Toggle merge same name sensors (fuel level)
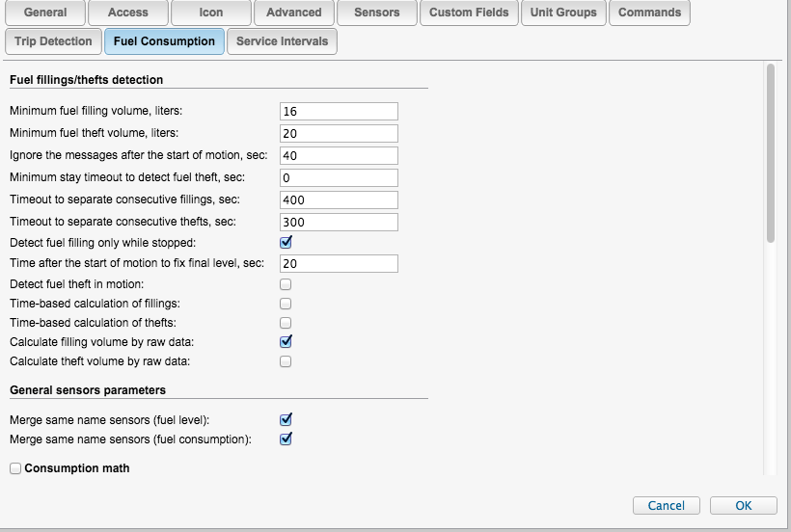Viewport: 791px width, 532px height. click(286, 420)
